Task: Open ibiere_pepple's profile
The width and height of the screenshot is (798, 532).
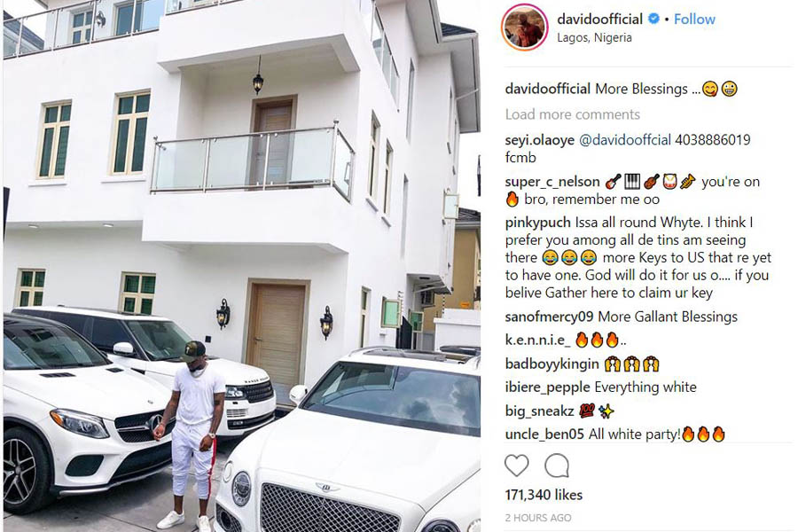Action: [x=548, y=387]
